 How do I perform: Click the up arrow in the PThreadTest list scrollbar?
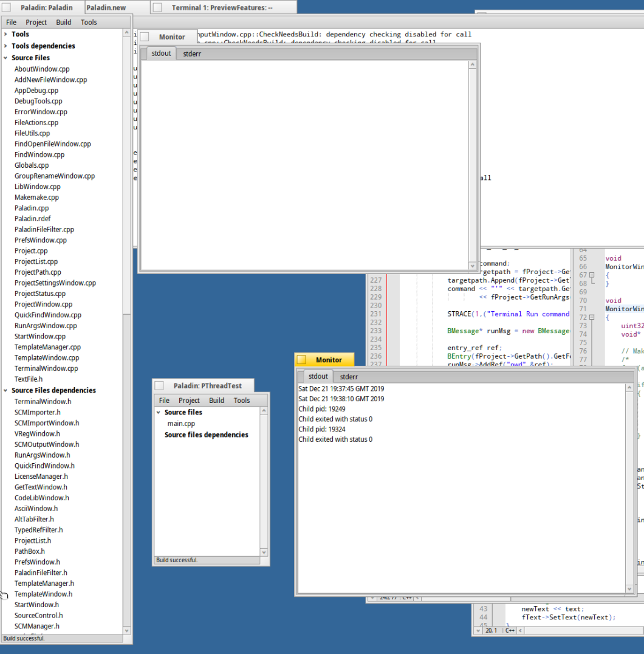click(264, 411)
